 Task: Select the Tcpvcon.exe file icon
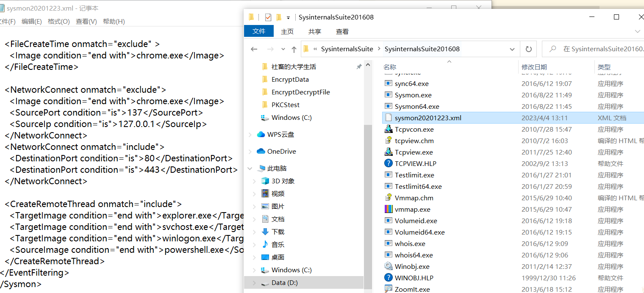tap(389, 130)
